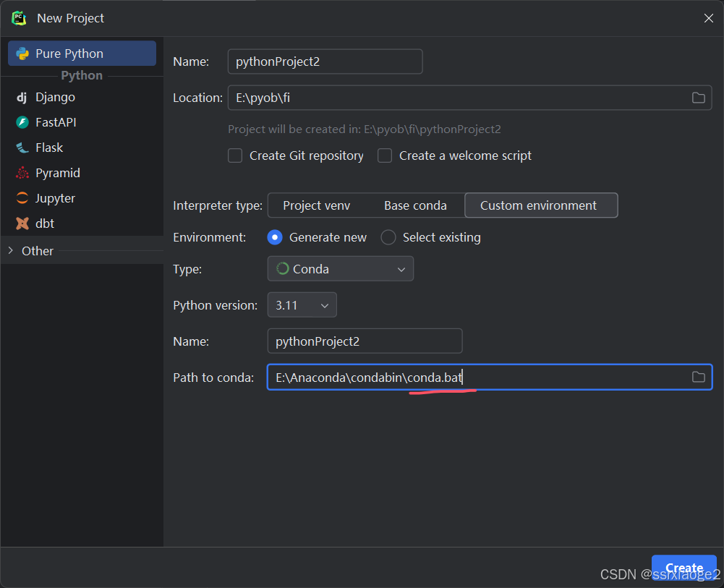Select Jupyter in the project list
Screen dimensions: 724x588
tap(82, 198)
